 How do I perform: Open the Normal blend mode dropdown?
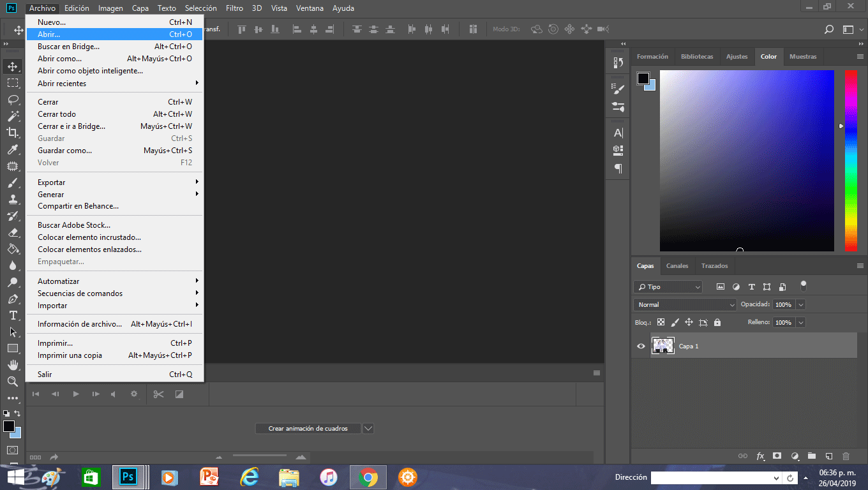[x=685, y=305]
